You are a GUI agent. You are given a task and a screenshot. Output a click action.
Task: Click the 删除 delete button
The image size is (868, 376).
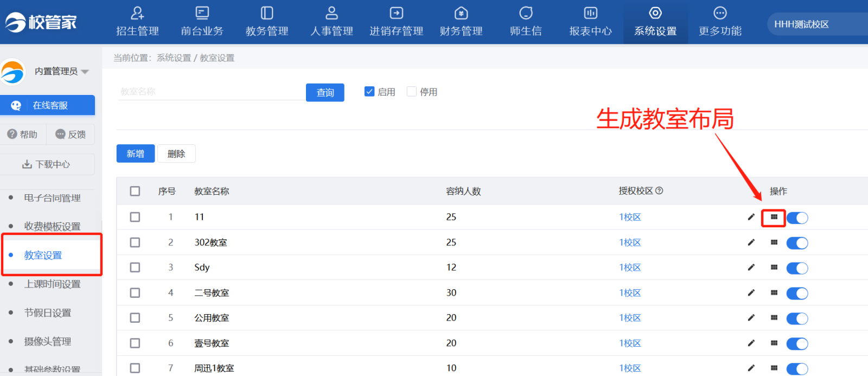(176, 154)
